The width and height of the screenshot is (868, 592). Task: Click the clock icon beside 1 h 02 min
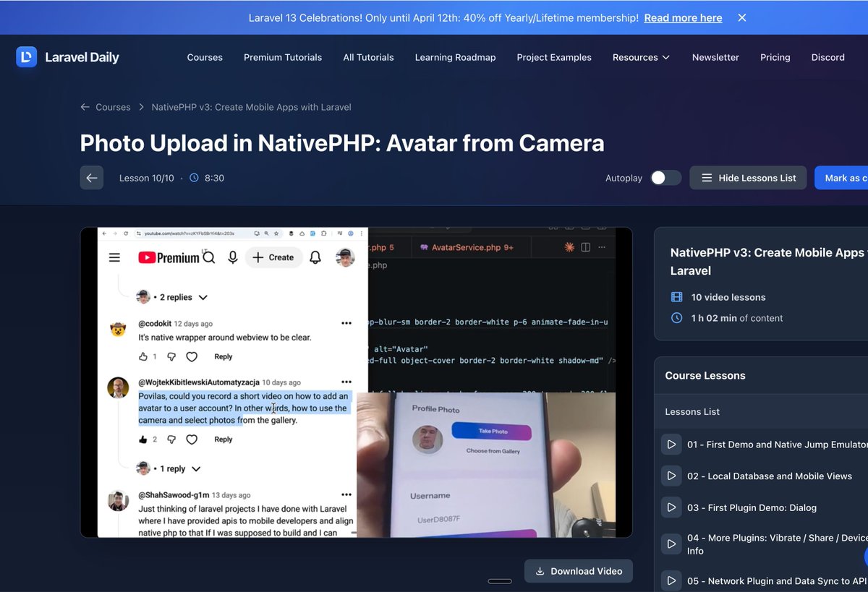coord(676,318)
